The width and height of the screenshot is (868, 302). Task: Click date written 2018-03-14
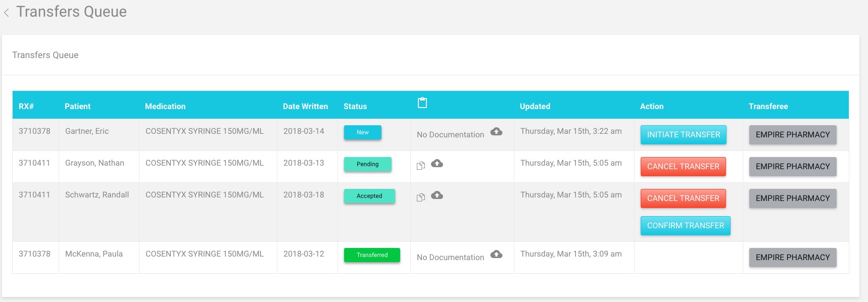(x=304, y=131)
